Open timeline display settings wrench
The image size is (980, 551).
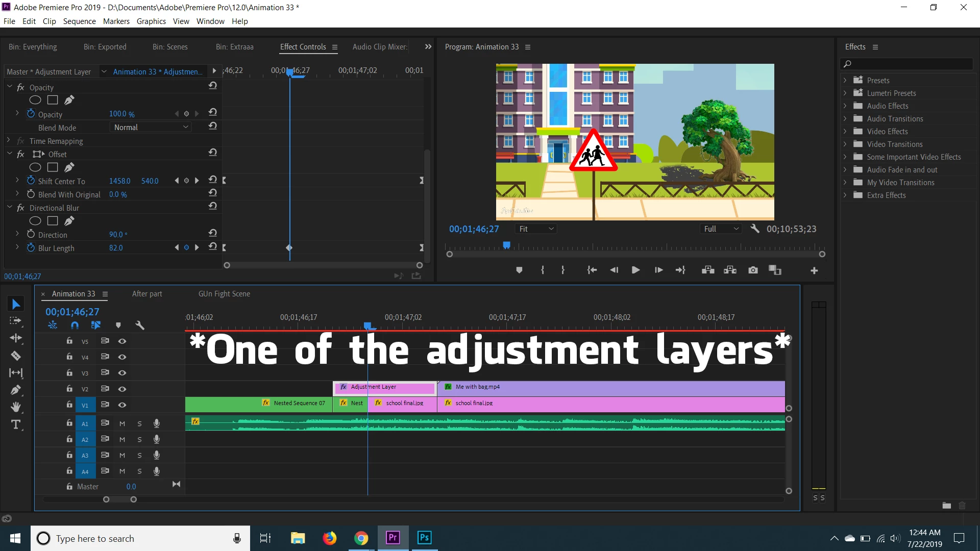point(140,325)
